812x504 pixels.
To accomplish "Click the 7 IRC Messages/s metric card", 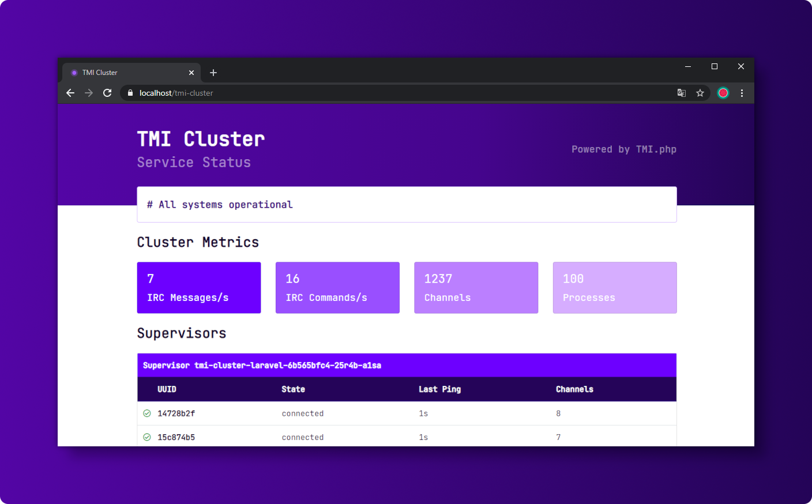I will tap(199, 288).
